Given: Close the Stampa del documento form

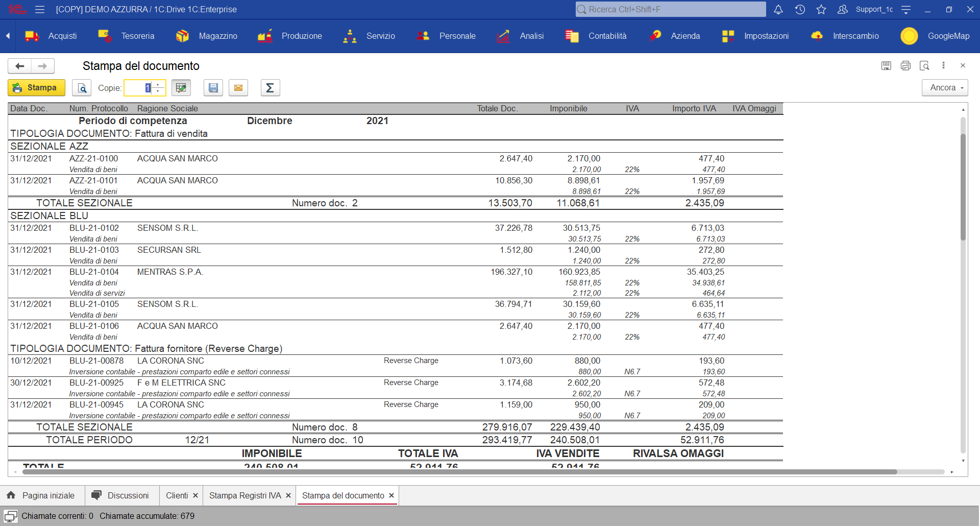Looking at the screenshot, I should pos(963,65).
